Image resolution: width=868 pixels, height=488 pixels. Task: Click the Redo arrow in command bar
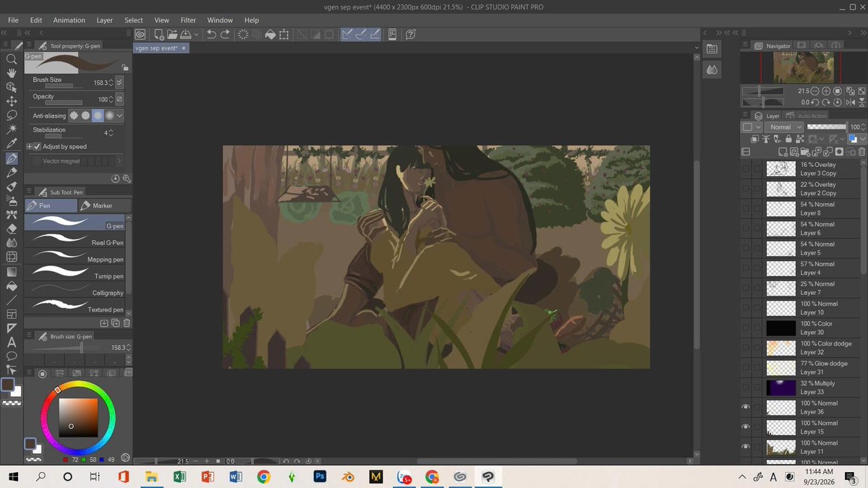coord(226,34)
